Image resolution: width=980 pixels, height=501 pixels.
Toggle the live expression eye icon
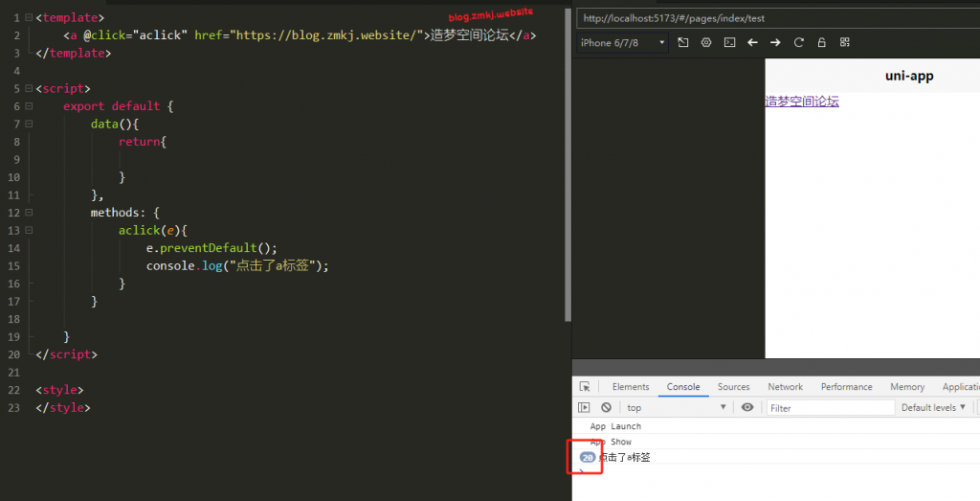tap(747, 408)
